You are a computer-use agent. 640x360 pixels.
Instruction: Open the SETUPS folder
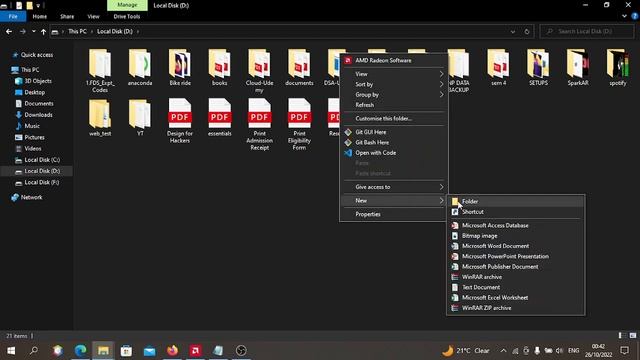tap(538, 68)
